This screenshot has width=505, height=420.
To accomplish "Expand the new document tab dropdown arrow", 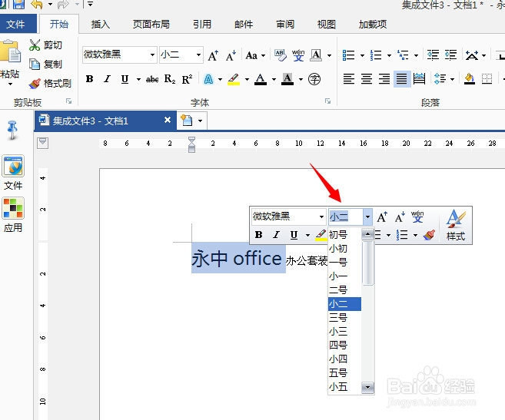I will tap(200, 121).
